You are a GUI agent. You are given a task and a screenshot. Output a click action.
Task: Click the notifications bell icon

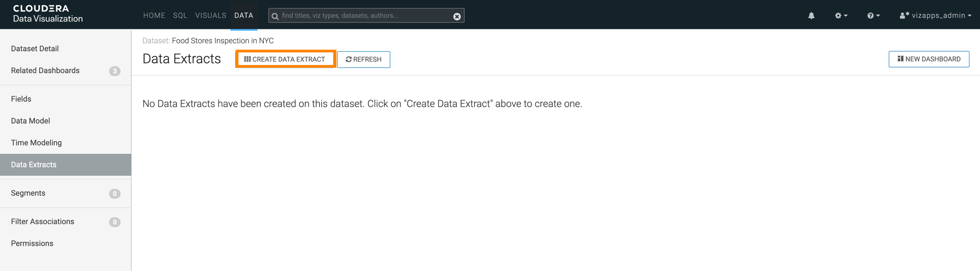tap(811, 16)
